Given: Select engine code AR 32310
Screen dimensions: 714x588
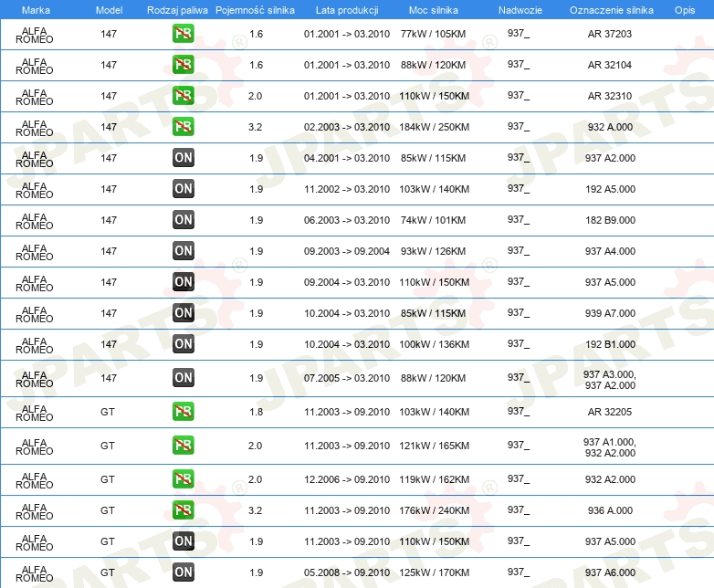Looking at the screenshot, I should click(610, 96).
